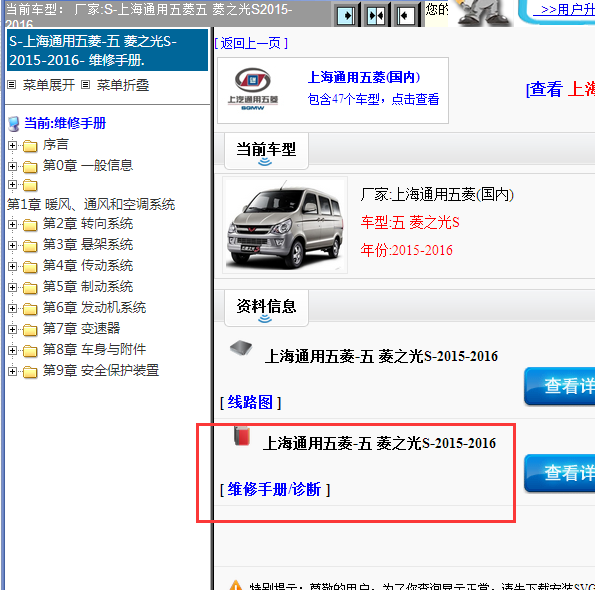Click the 菜单展开 icon
Viewport: 595px width, 590px height.
point(12,85)
